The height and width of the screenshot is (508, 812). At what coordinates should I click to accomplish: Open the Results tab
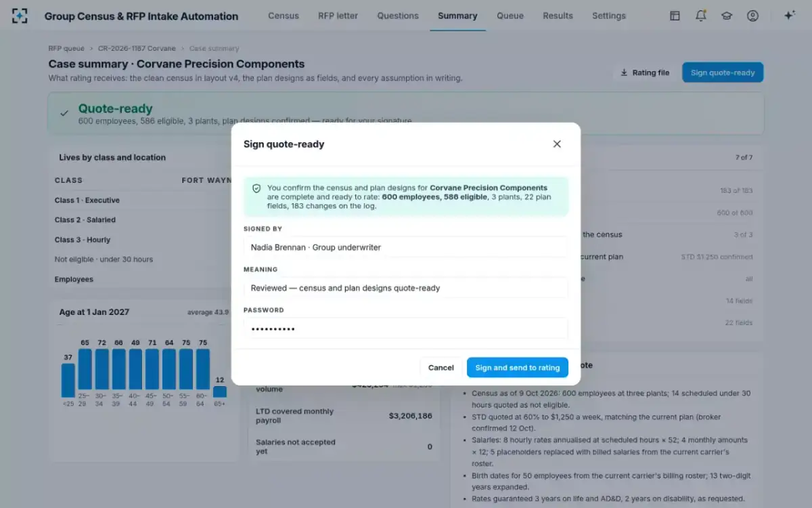point(558,16)
